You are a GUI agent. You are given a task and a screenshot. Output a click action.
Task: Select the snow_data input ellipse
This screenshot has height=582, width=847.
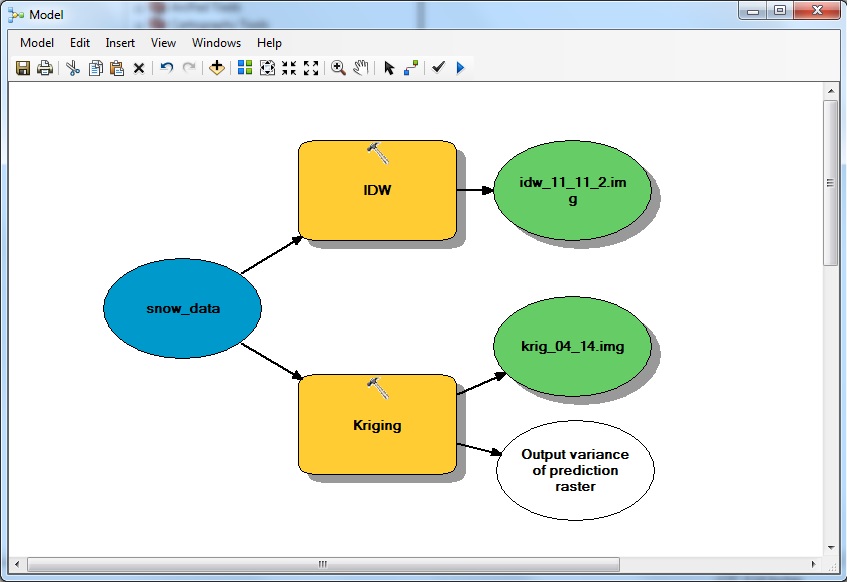[182, 308]
